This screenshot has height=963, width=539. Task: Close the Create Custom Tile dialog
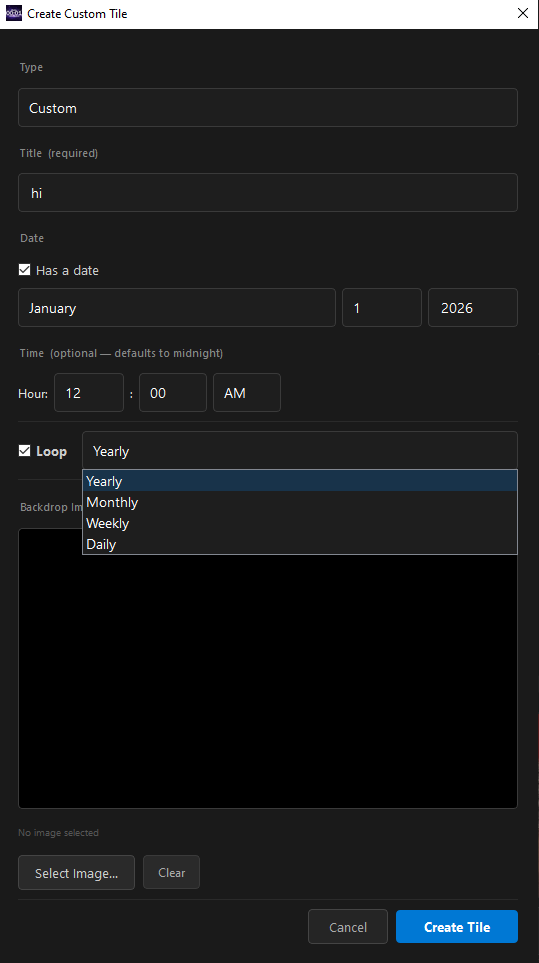(522, 13)
